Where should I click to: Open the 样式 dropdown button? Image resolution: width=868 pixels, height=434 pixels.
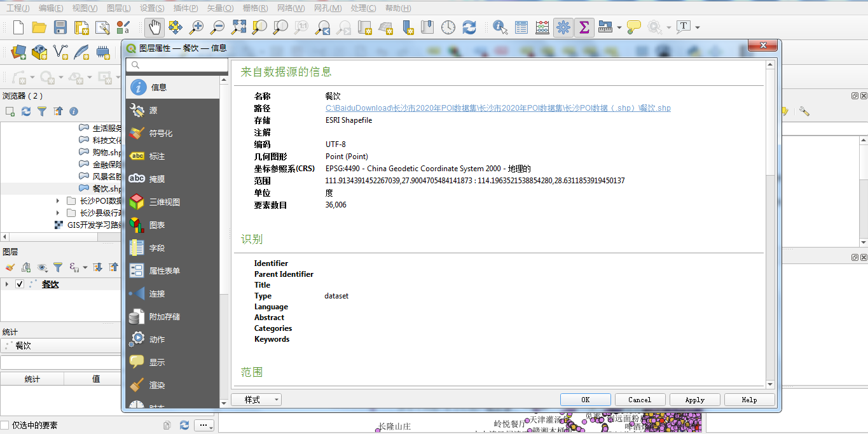[256, 400]
